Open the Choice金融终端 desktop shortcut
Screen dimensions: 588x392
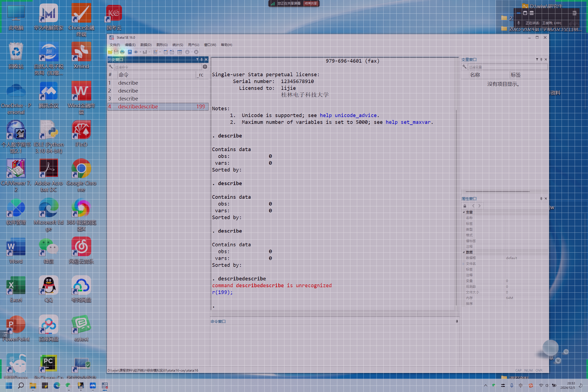click(81, 20)
